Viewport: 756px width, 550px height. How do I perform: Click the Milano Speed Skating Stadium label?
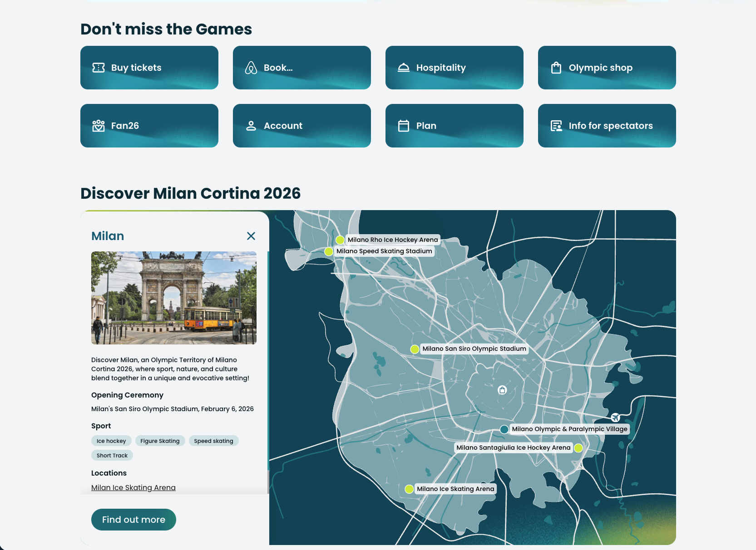384,251
